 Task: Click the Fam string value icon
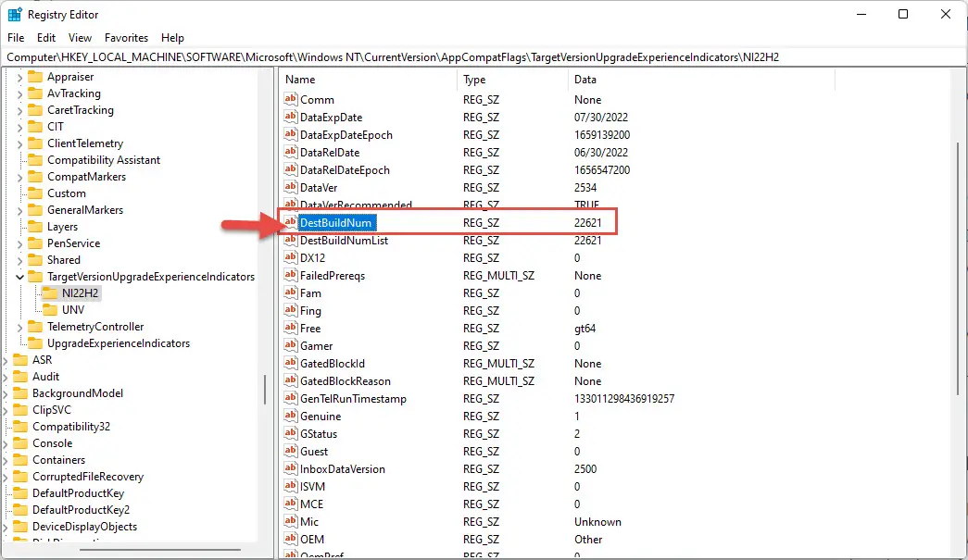(291, 292)
